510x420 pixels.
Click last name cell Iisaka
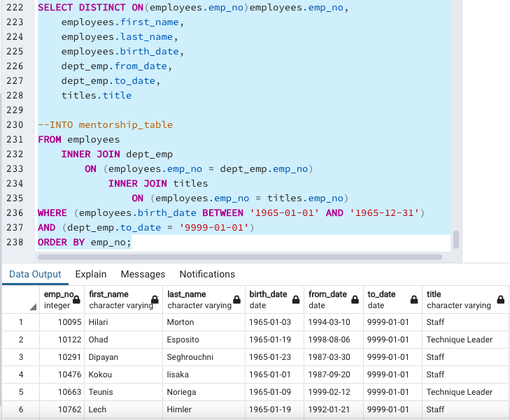[x=204, y=375]
